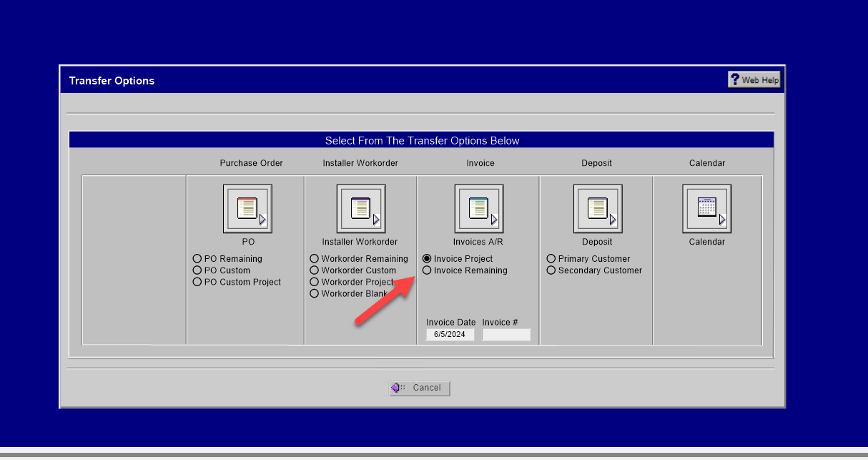Click the Cancel button
Viewport: 868px width, 460px height.
coord(420,388)
